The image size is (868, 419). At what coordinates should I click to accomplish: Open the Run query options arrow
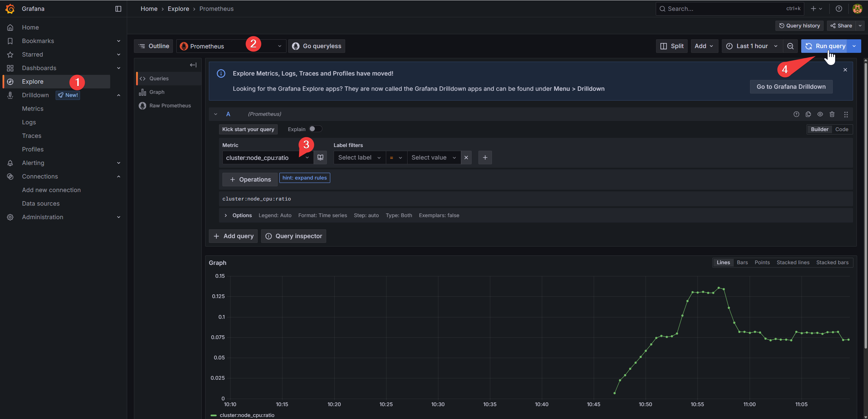[854, 46]
